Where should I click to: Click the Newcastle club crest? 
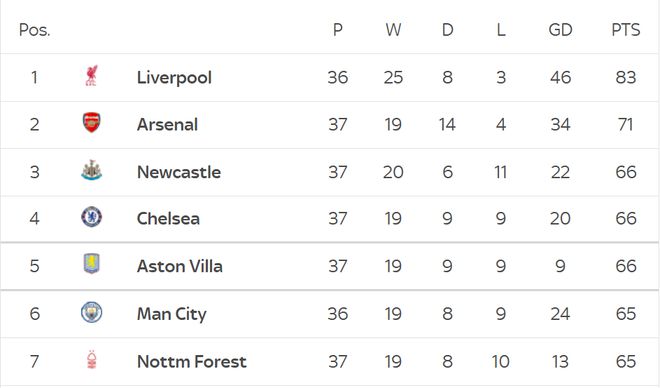(x=91, y=170)
